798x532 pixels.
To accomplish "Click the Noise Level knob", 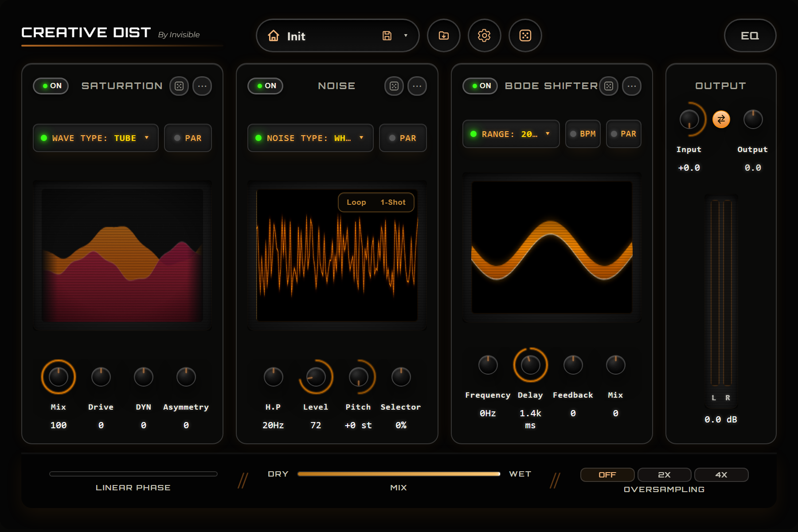I will tap(316, 377).
